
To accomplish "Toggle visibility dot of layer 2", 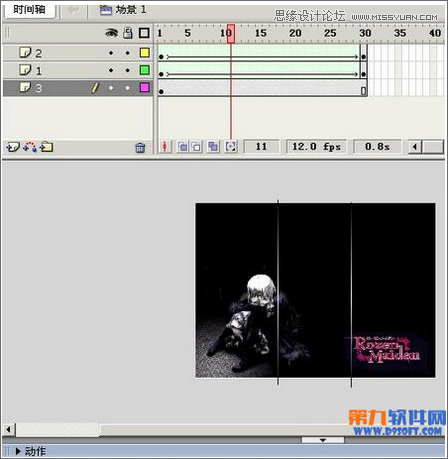I will point(111,53).
